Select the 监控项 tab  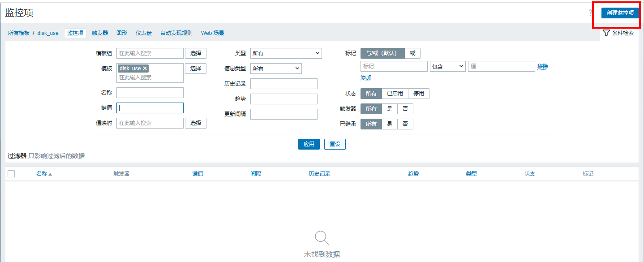click(75, 33)
